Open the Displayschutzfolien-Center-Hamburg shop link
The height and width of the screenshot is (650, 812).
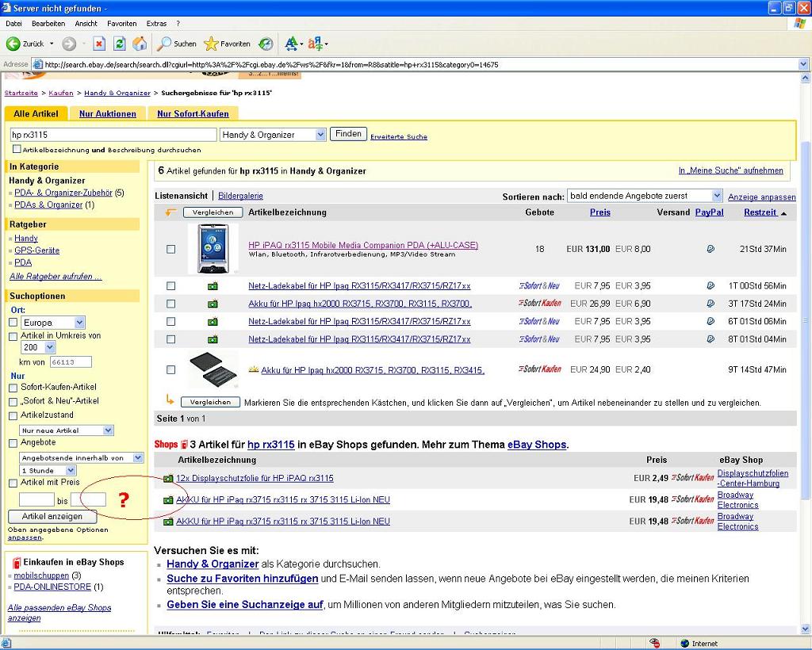[753, 478]
